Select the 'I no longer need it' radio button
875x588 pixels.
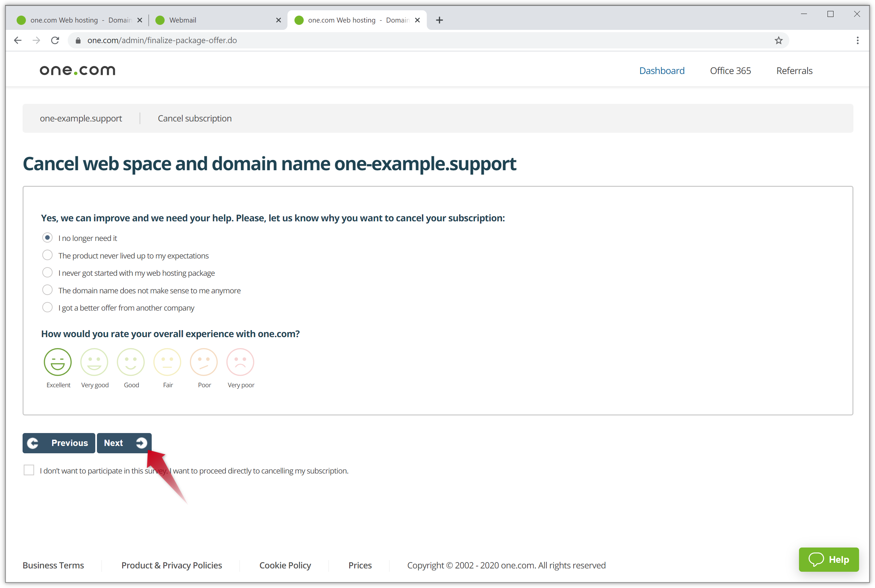click(47, 238)
